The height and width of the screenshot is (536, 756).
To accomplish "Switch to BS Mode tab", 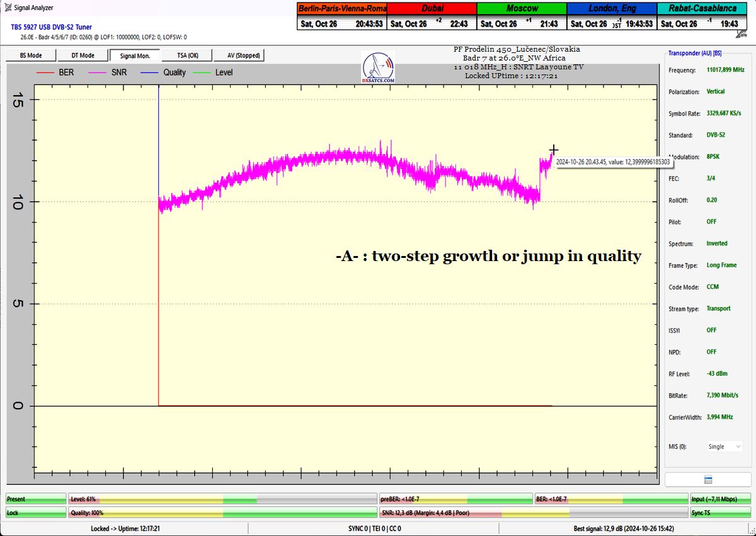I will click(31, 55).
